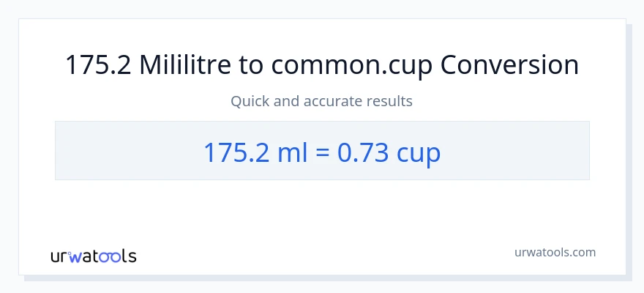Image resolution: width=644 pixels, height=293 pixels.
Task: Click the "Quick and accurate results" subtitle
Action: pyautogui.click(x=321, y=101)
